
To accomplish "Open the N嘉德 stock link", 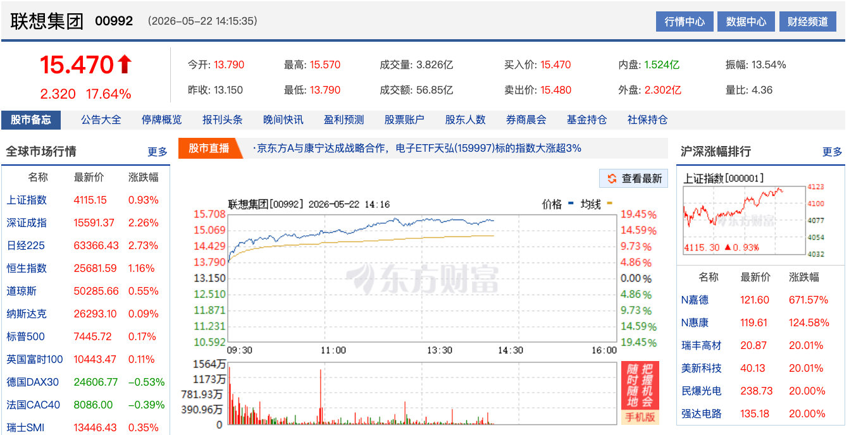I will [x=695, y=300].
